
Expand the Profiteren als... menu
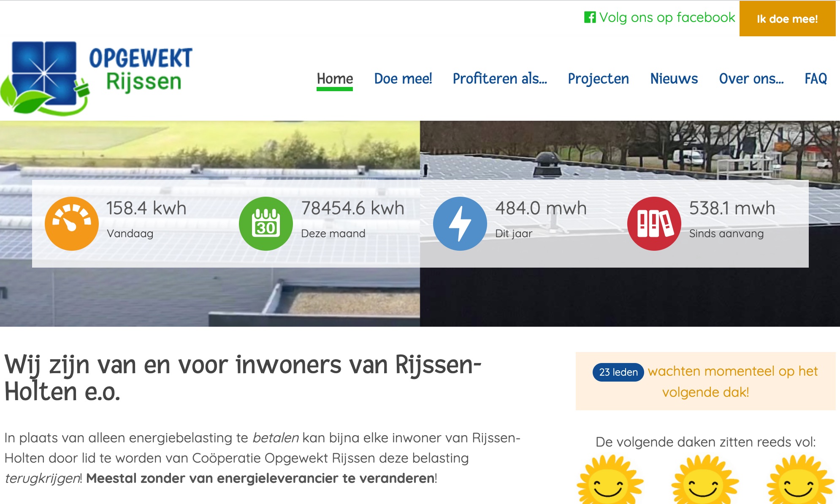click(x=500, y=79)
